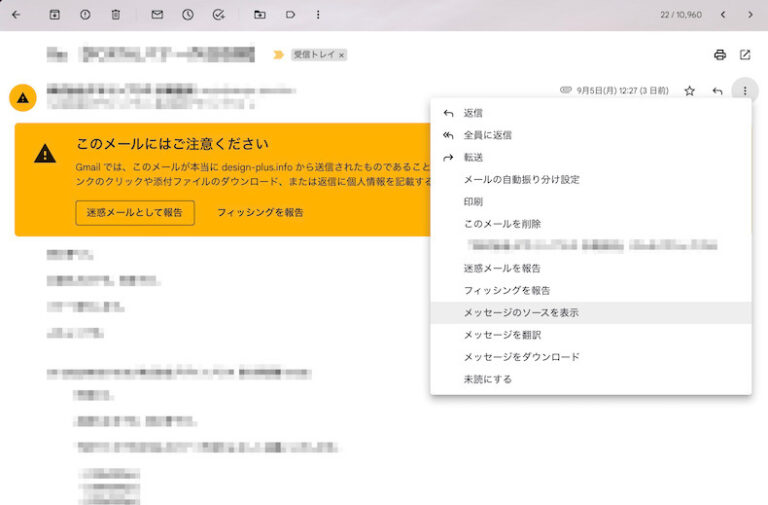Print all using the printer icon
The width and height of the screenshot is (768, 505).
(x=720, y=54)
